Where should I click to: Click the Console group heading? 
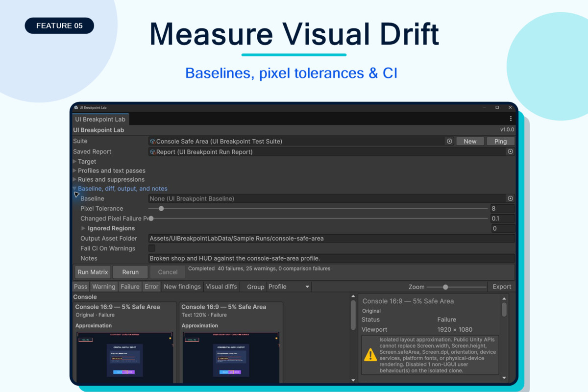tap(85, 297)
